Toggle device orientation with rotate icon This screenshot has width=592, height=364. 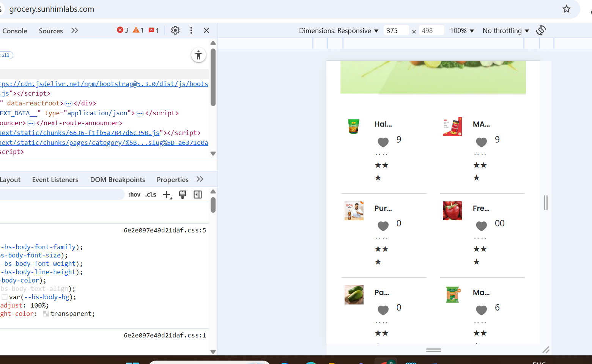tap(541, 30)
